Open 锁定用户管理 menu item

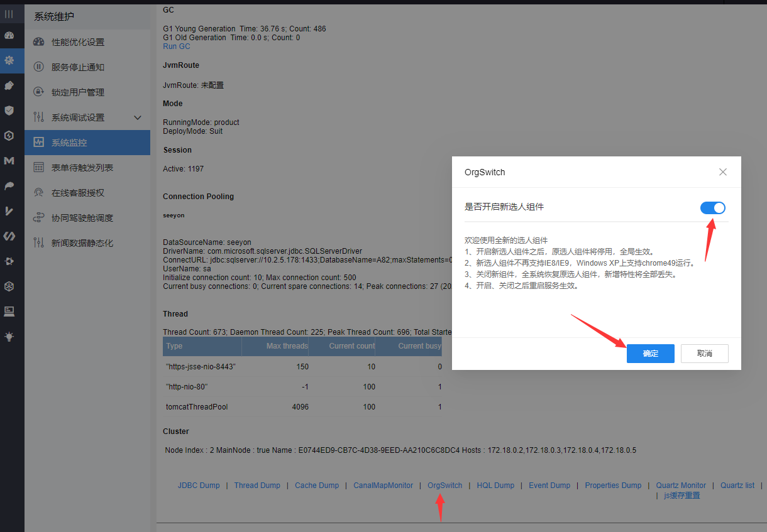[x=87, y=92]
